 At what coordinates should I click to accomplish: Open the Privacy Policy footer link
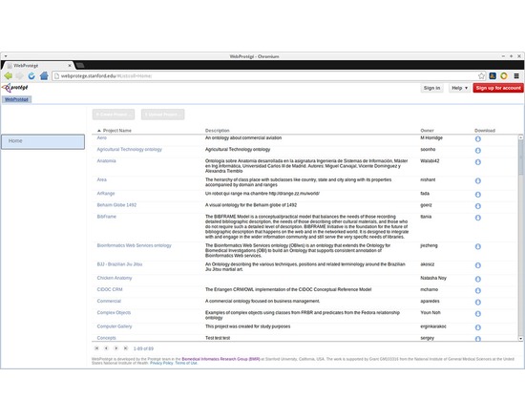[x=161, y=363]
